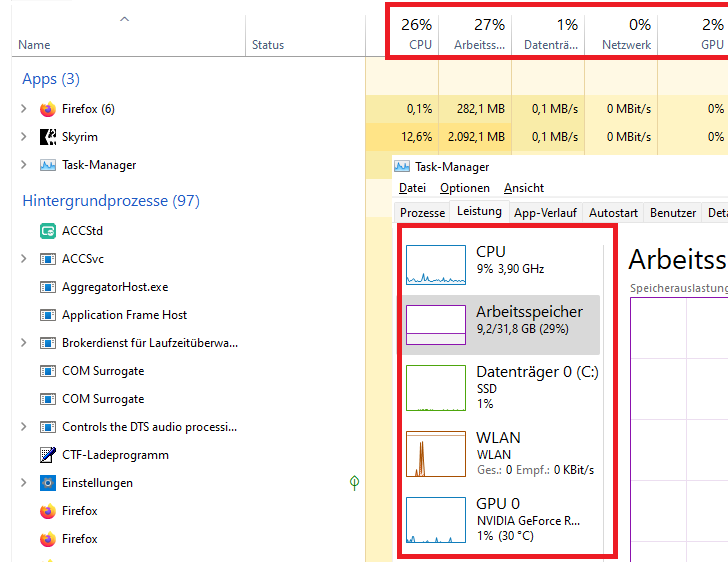Select the CPU performance graph thumbnail

pyautogui.click(x=436, y=265)
